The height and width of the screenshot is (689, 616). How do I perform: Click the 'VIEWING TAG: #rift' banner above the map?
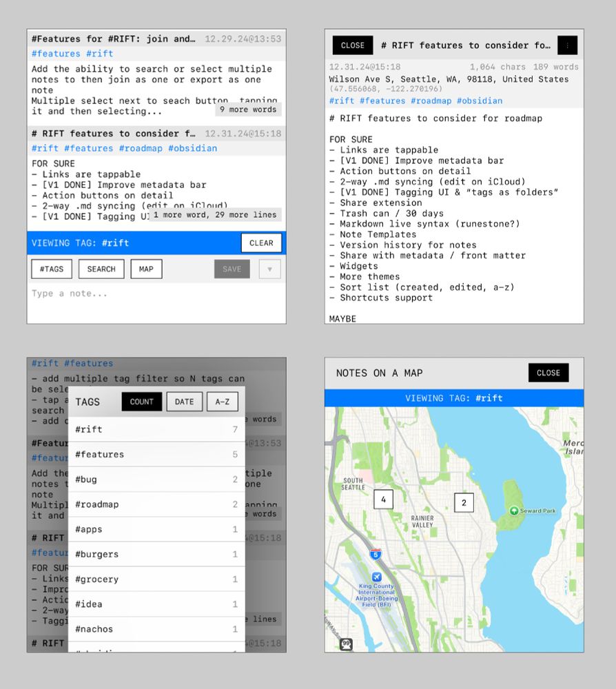tap(454, 398)
